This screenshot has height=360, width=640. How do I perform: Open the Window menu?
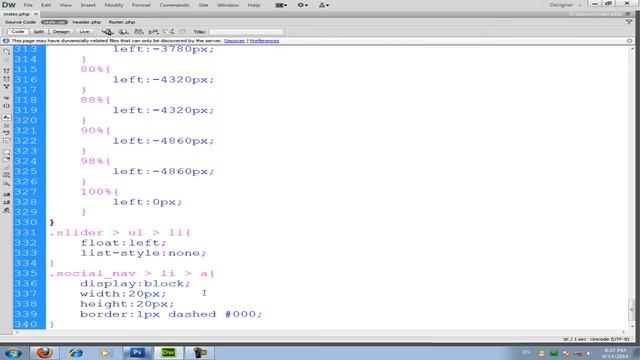tap(228, 5)
